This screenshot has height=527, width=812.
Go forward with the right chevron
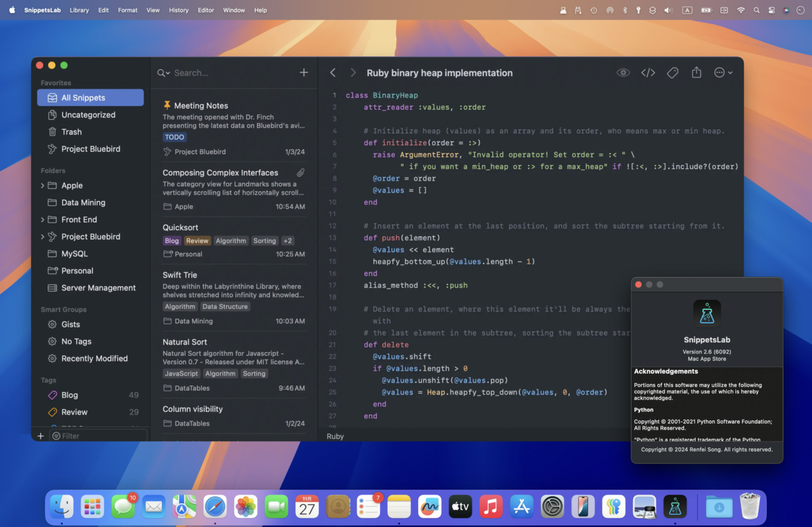353,73
